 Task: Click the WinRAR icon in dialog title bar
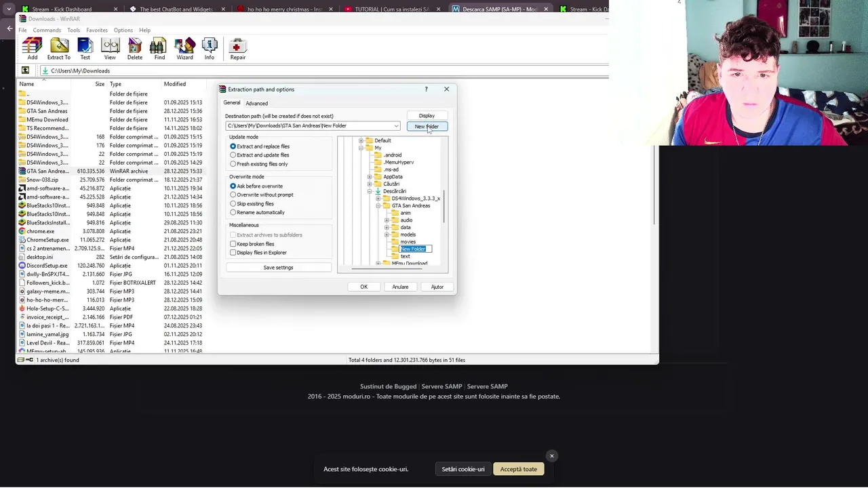(223, 89)
